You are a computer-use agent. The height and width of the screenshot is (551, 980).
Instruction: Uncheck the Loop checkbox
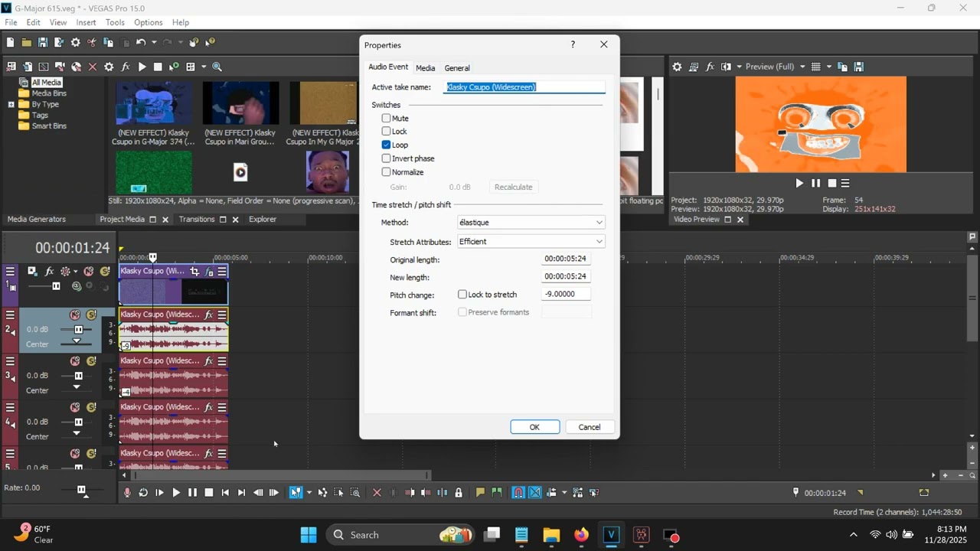pyautogui.click(x=386, y=145)
